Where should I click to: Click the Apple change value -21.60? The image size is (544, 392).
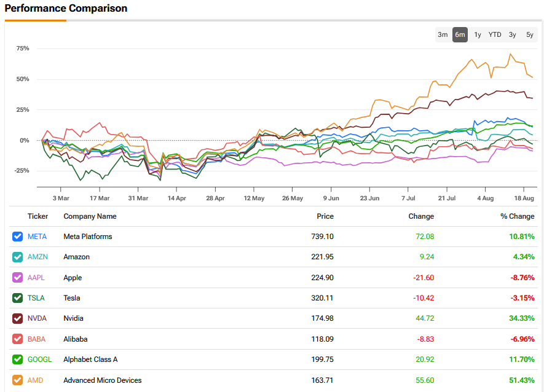424,278
